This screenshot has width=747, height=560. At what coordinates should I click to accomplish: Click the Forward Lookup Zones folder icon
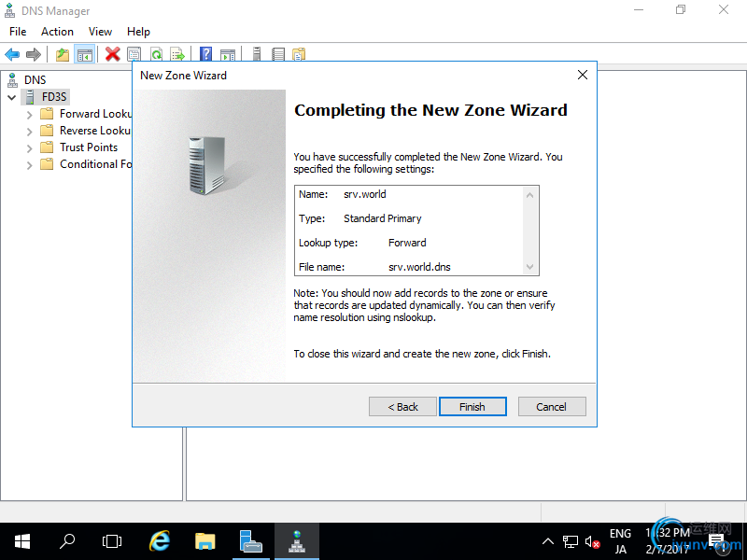coord(47,114)
